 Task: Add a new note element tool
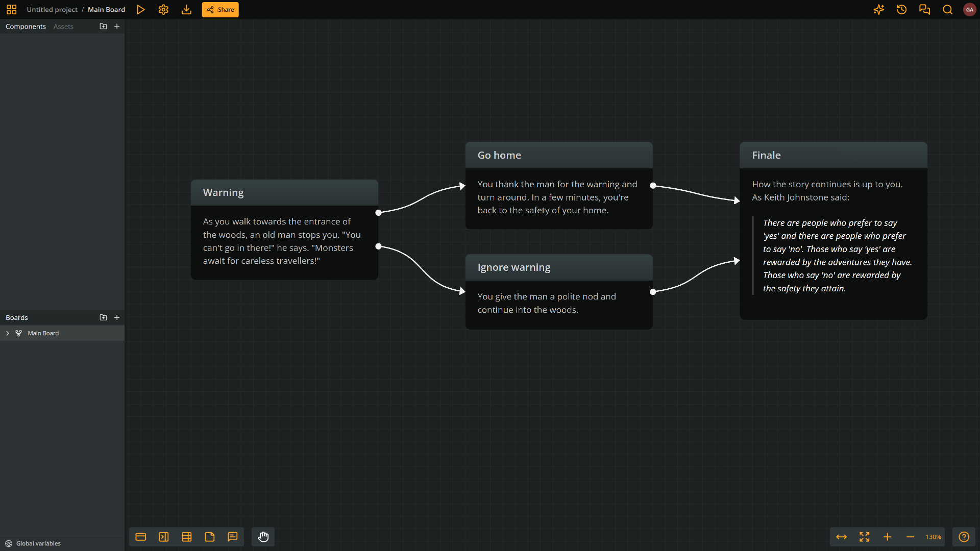point(210,537)
